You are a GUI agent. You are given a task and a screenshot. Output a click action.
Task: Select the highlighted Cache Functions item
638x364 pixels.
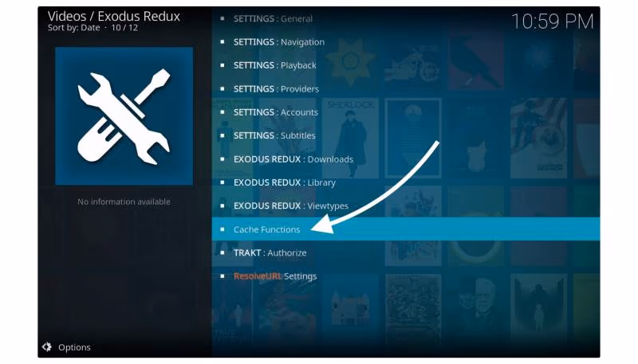[406, 229]
